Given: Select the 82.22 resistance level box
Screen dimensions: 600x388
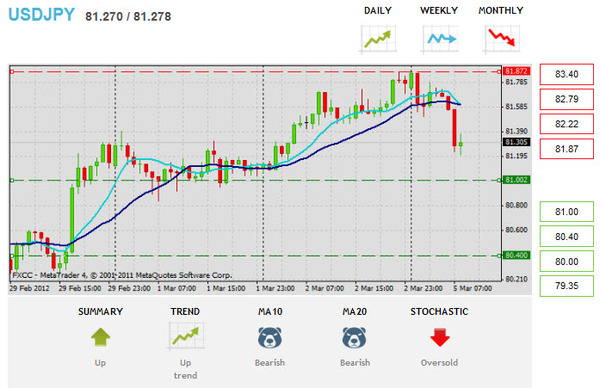Looking at the screenshot, I should pos(567,124).
